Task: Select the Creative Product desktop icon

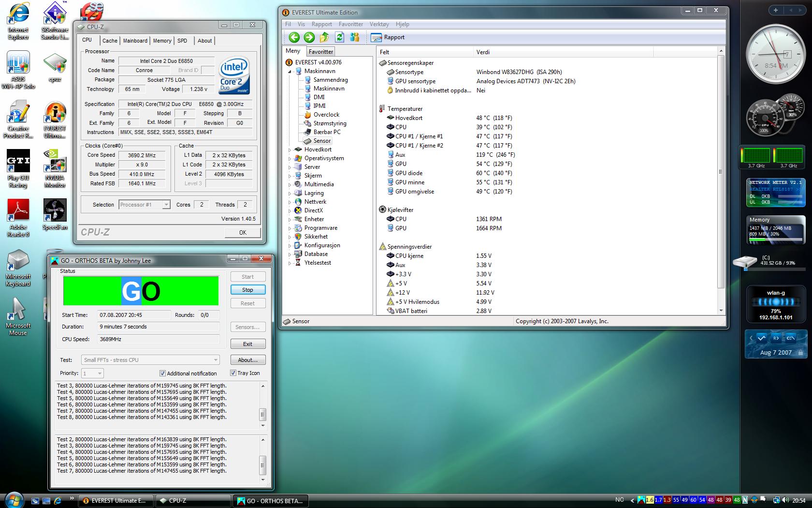Action: 18,120
